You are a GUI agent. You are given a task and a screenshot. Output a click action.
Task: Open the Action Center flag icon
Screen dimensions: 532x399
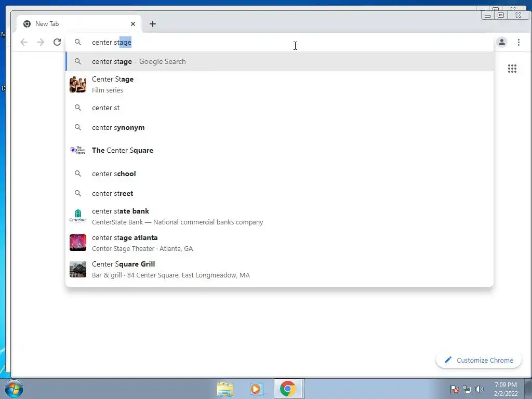point(455,389)
